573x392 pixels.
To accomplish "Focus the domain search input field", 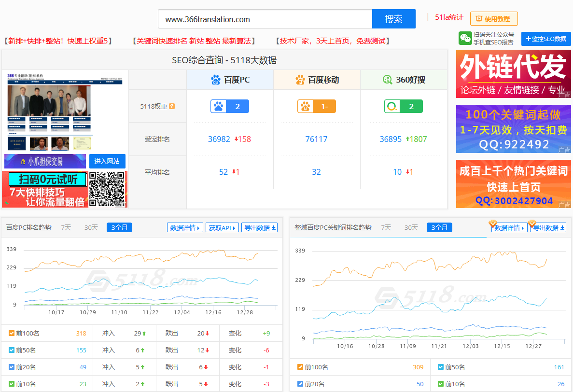I will (x=265, y=19).
